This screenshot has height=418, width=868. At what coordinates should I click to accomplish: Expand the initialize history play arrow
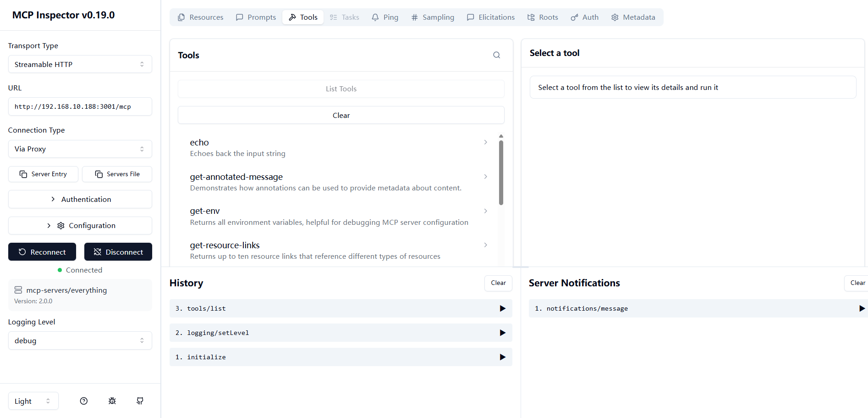point(502,357)
